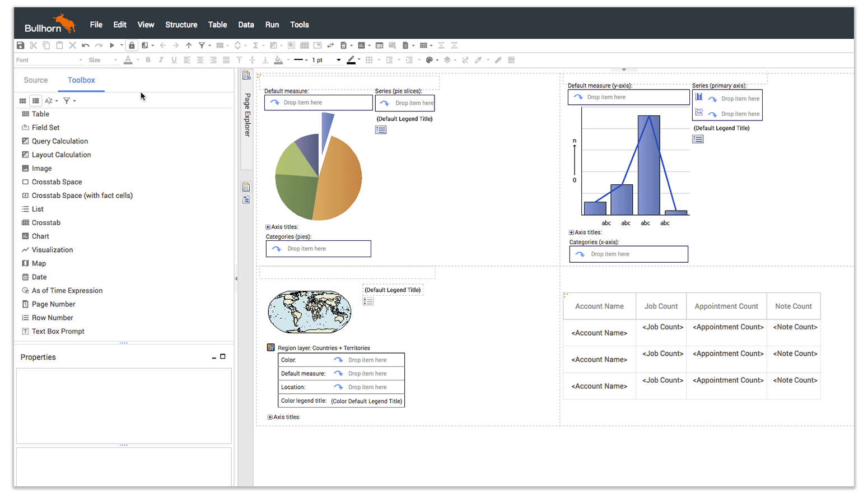
Task: Click the border color pen swatch
Action: pyautogui.click(x=351, y=60)
